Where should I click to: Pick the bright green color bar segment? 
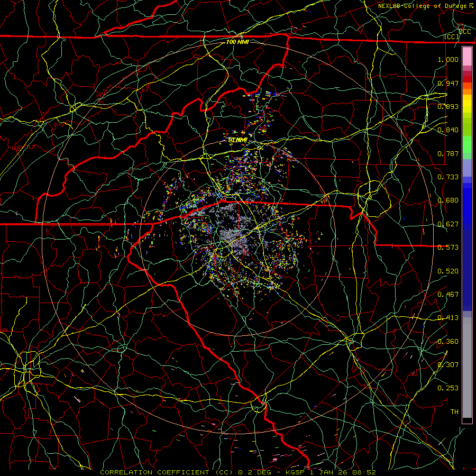click(x=467, y=144)
